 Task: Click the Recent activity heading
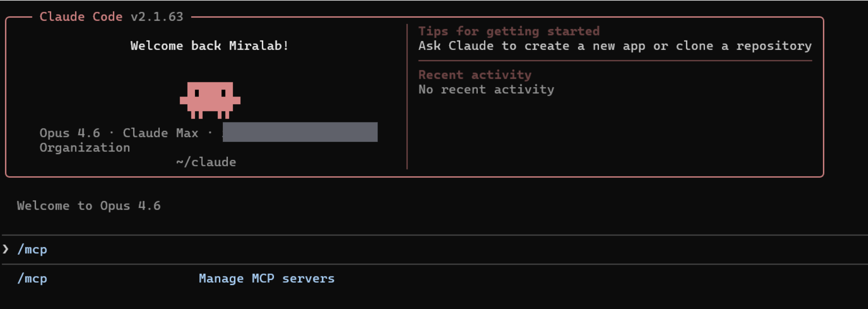475,74
